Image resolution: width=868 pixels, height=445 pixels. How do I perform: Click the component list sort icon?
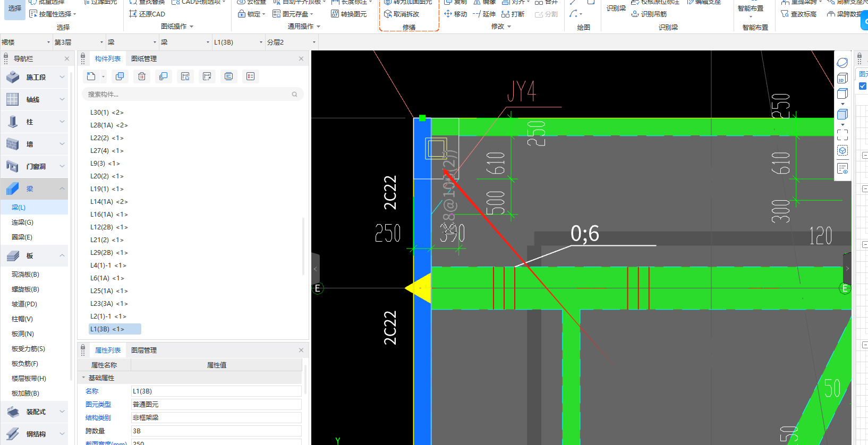(x=229, y=76)
